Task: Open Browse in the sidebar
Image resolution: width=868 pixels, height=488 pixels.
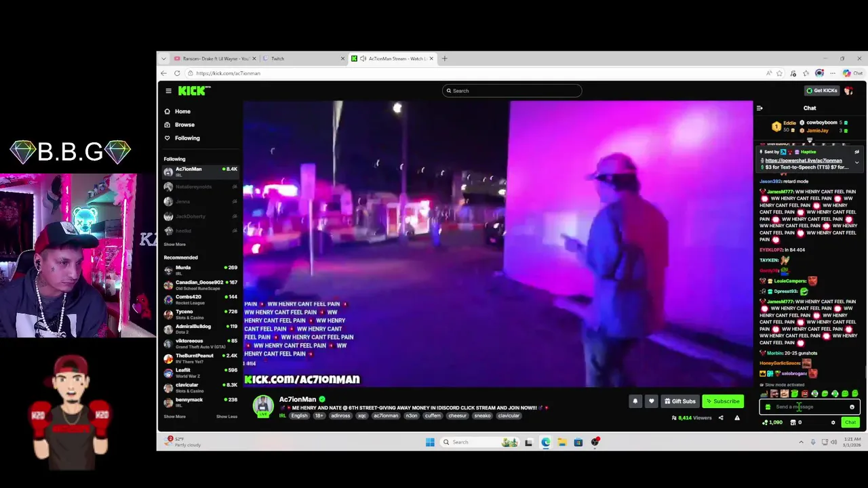Action: (x=180, y=125)
